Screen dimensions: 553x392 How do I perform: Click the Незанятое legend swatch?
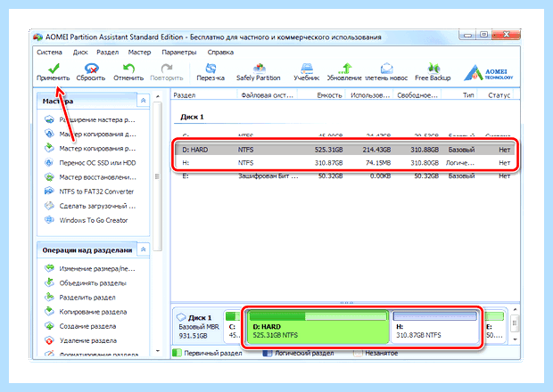(358, 353)
